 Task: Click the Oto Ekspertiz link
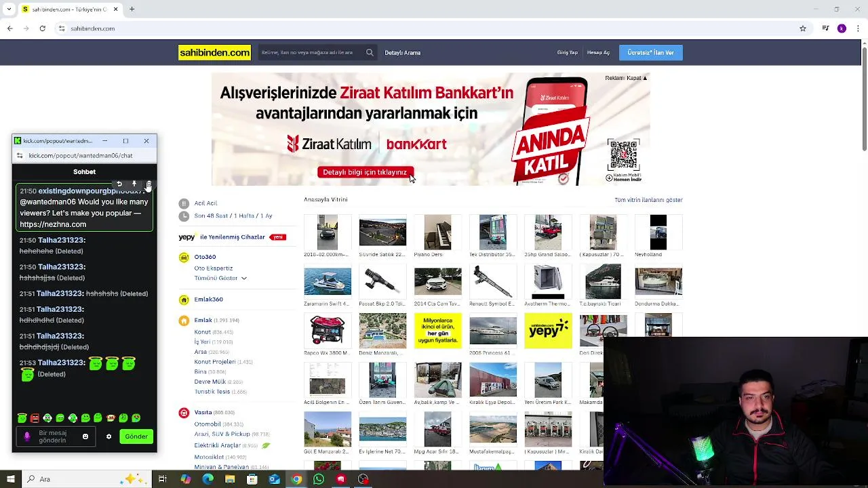click(x=214, y=268)
